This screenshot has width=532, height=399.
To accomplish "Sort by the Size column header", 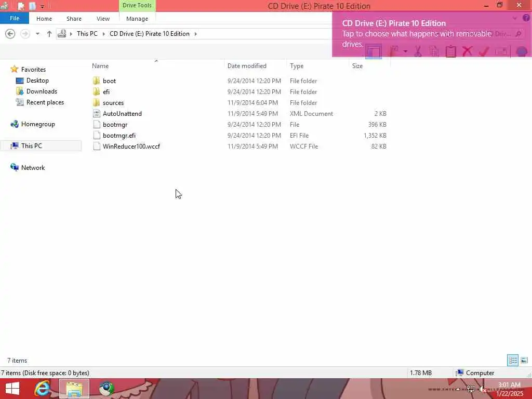I will click(357, 66).
